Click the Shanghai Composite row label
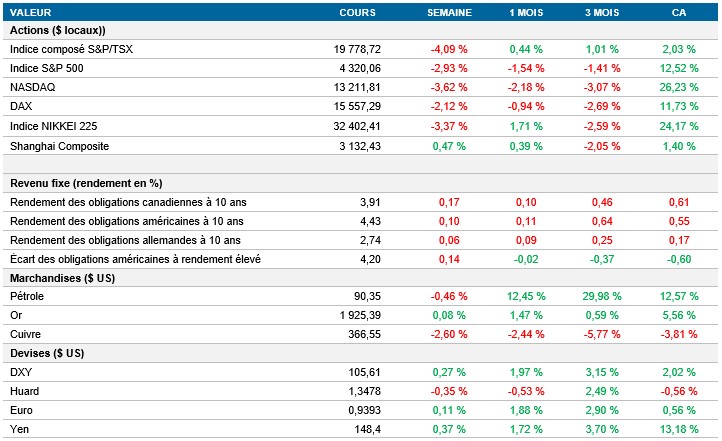This screenshot has width=722, height=441. (x=59, y=145)
